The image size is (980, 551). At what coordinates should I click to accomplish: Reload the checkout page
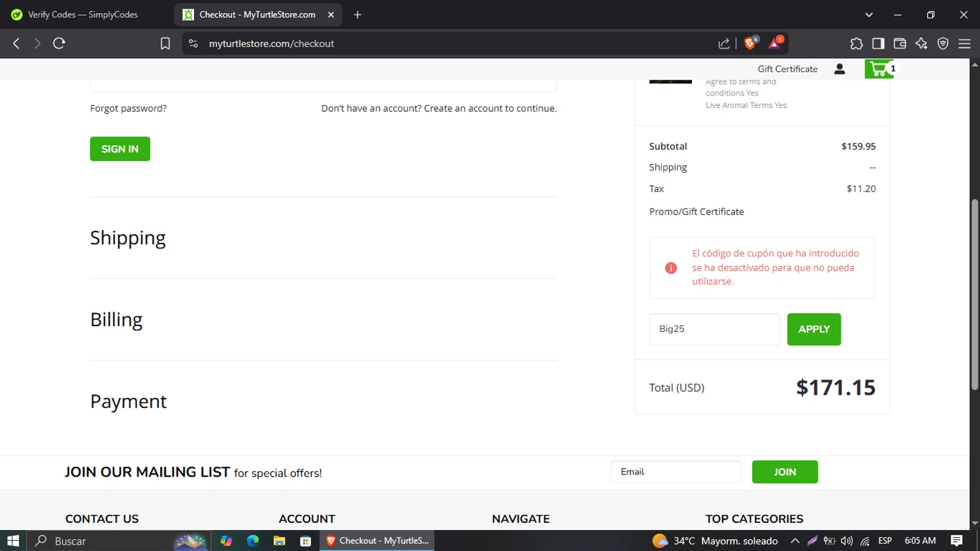(x=59, y=43)
